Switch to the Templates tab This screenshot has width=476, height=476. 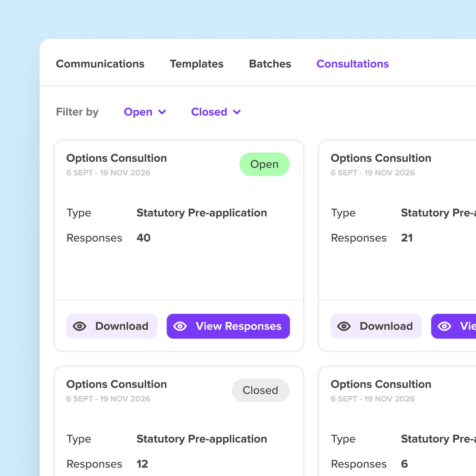tap(197, 64)
